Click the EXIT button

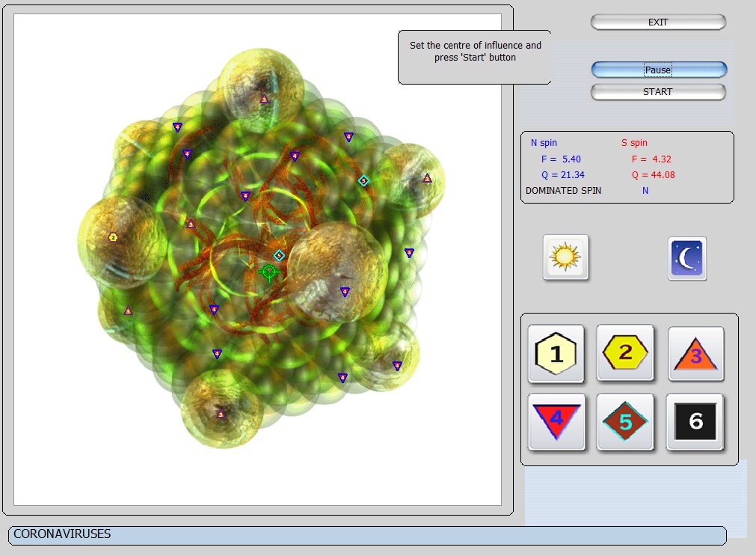(x=657, y=22)
